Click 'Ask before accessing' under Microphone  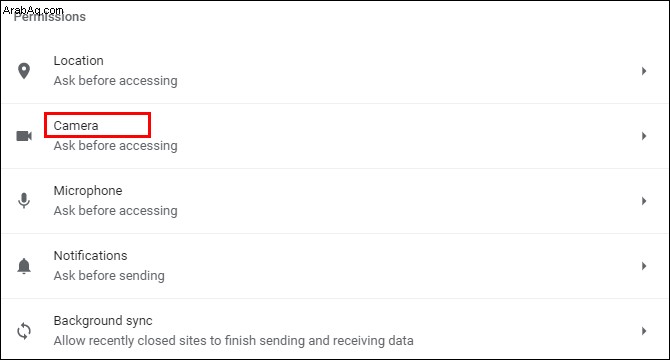(x=115, y=211)
